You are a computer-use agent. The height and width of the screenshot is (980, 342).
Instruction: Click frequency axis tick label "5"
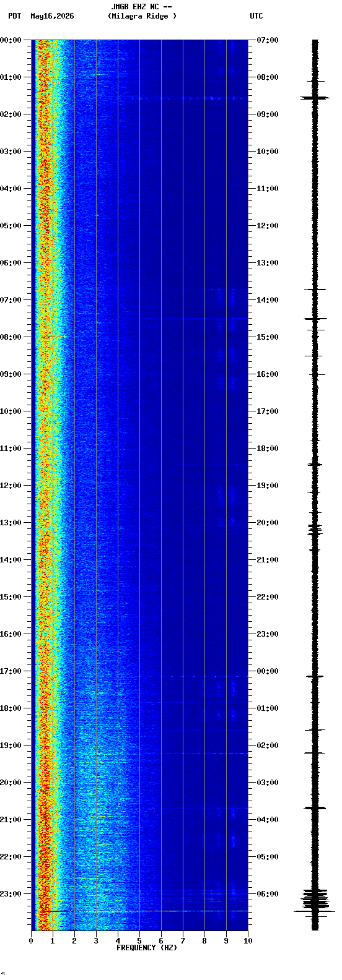139,941
